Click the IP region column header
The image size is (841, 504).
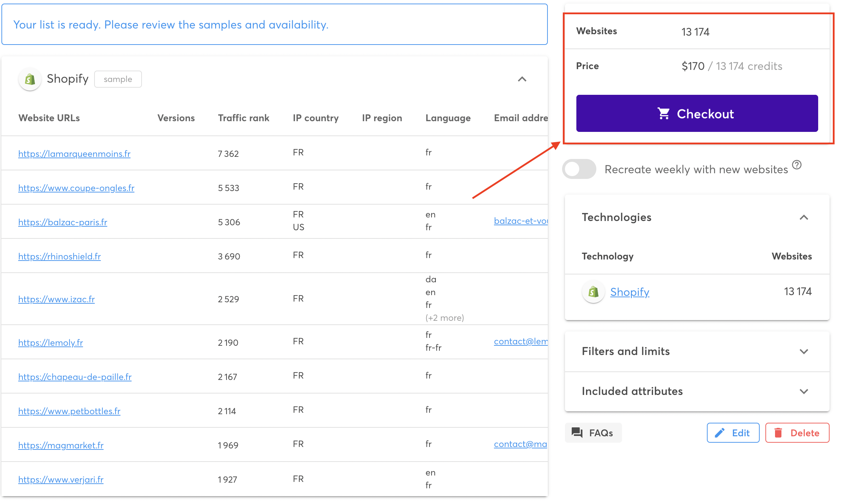382,118
